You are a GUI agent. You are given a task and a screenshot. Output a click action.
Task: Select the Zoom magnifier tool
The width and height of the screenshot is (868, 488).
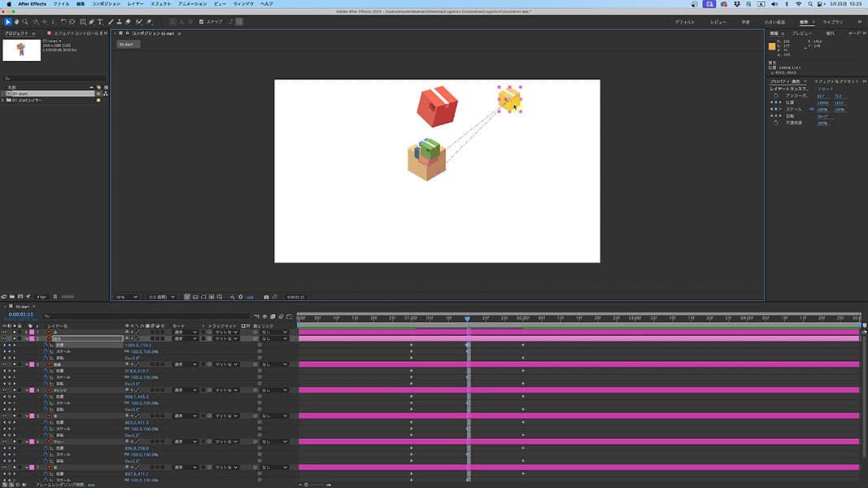[x=26, y=22]
